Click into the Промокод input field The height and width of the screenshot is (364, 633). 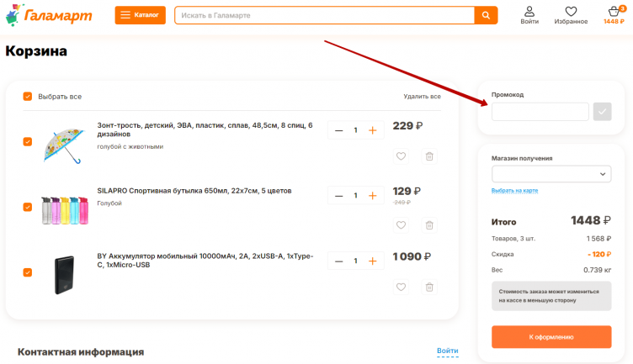pyautogui.click(x=540, y=112)
